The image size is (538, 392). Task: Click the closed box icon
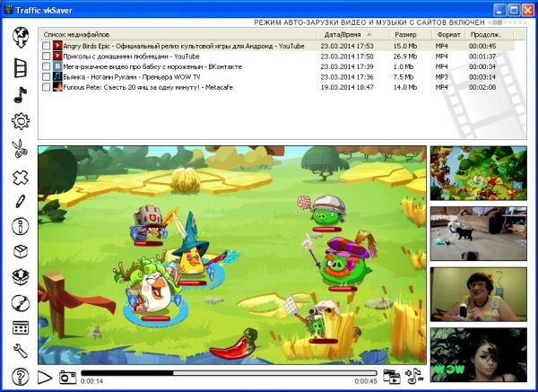[21, 251]
